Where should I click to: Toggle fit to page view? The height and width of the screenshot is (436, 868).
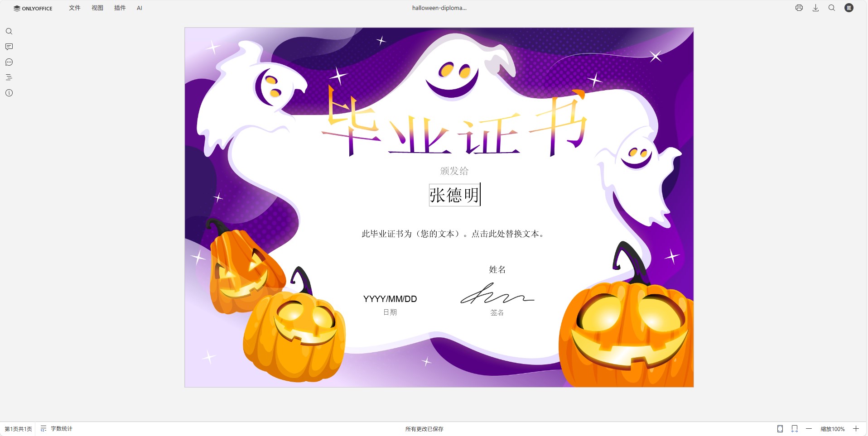[x=780, y=429]
